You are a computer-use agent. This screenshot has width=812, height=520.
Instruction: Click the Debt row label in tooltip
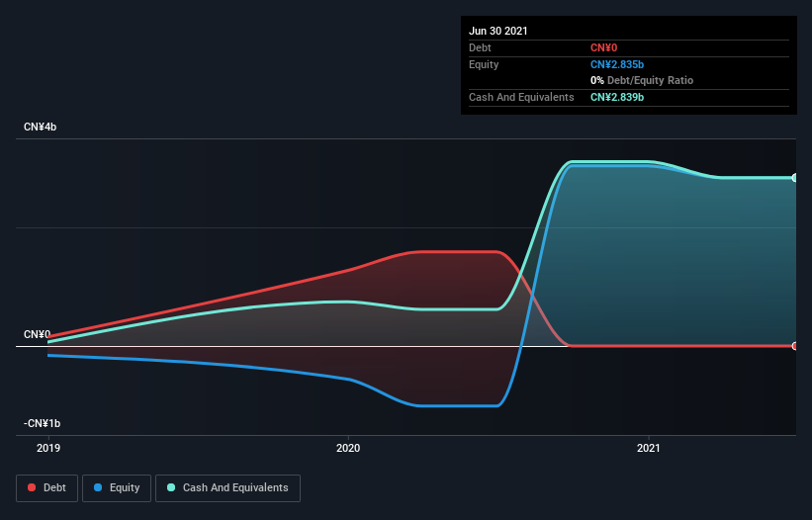(480, 47)
